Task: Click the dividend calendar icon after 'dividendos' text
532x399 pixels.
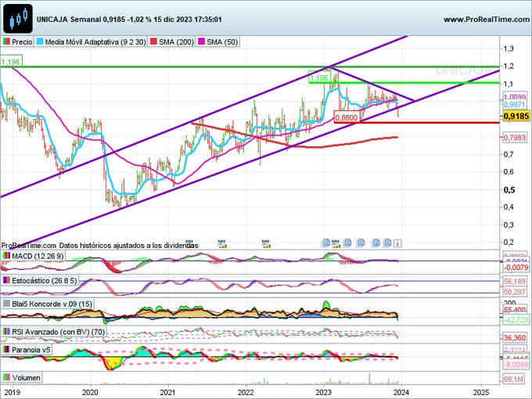Action: point(189,243)
